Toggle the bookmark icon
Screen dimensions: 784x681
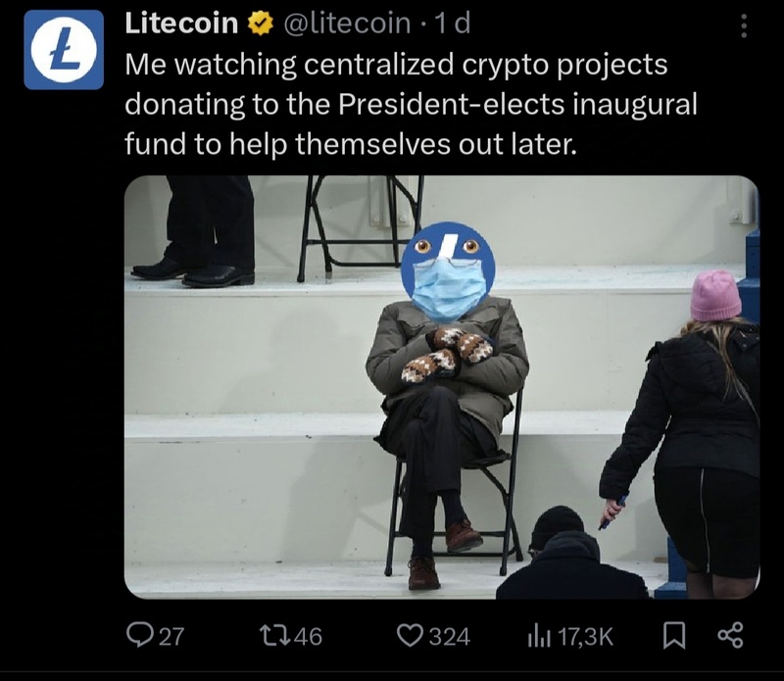[673, 637]
